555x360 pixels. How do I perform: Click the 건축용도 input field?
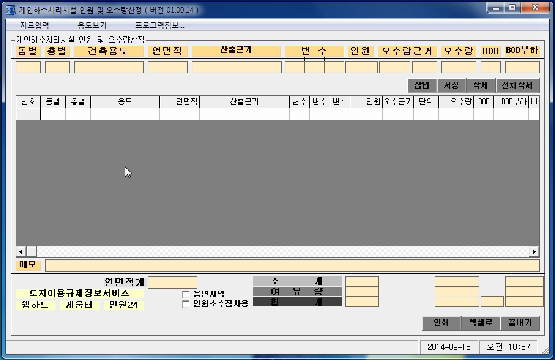[x=109, y=67]
